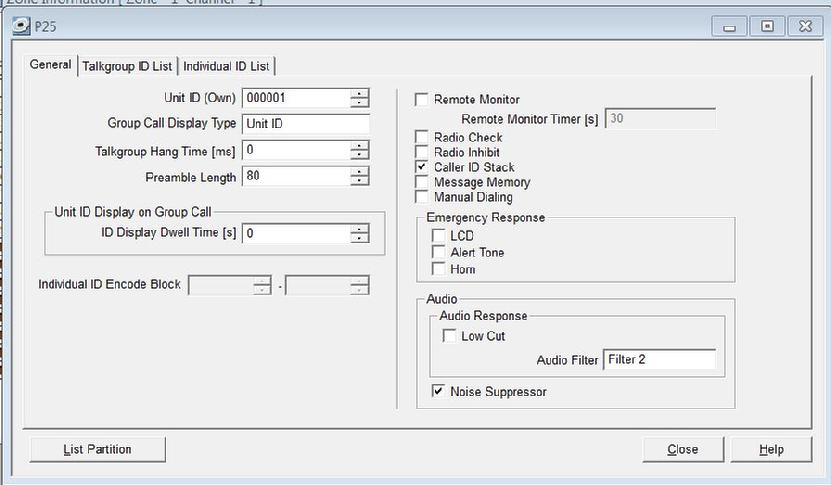
Task: Check the Horn emergency response option
Action: tap(438, 269)
